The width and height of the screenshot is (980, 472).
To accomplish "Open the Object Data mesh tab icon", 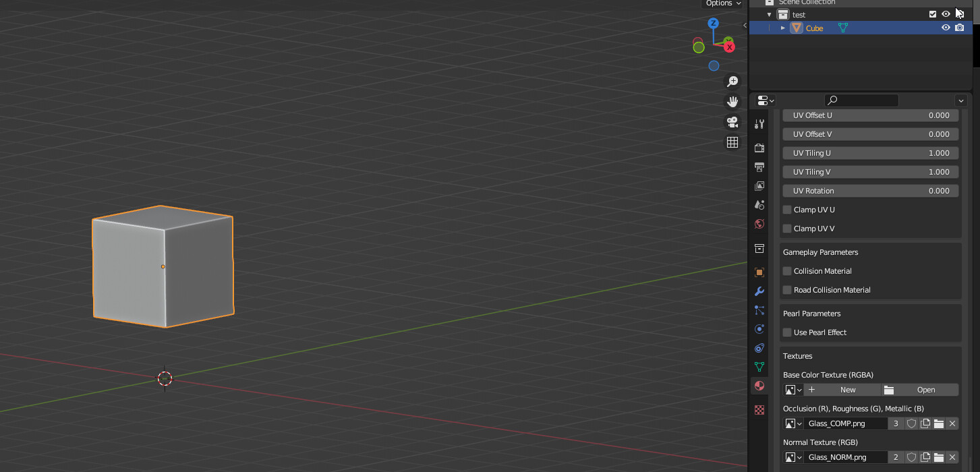I will [759, 367].
